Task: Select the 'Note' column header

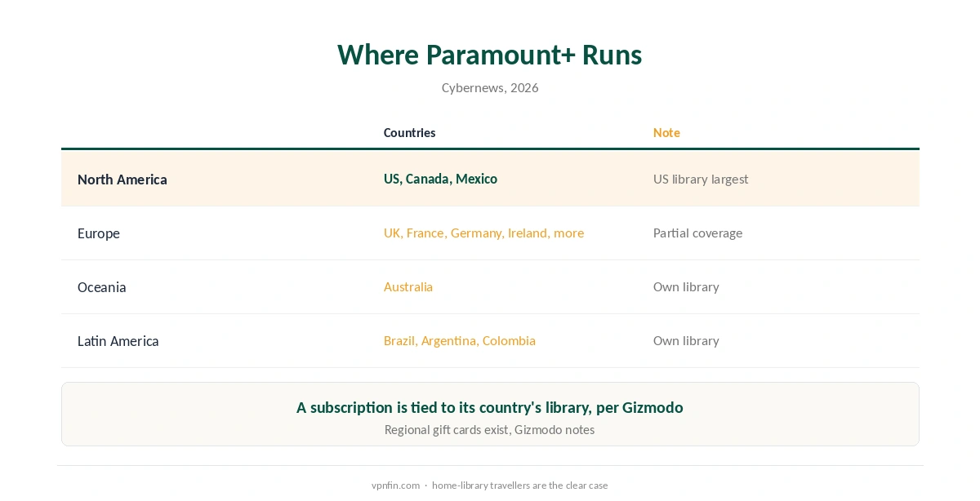Action: click(x=666, y=132)
